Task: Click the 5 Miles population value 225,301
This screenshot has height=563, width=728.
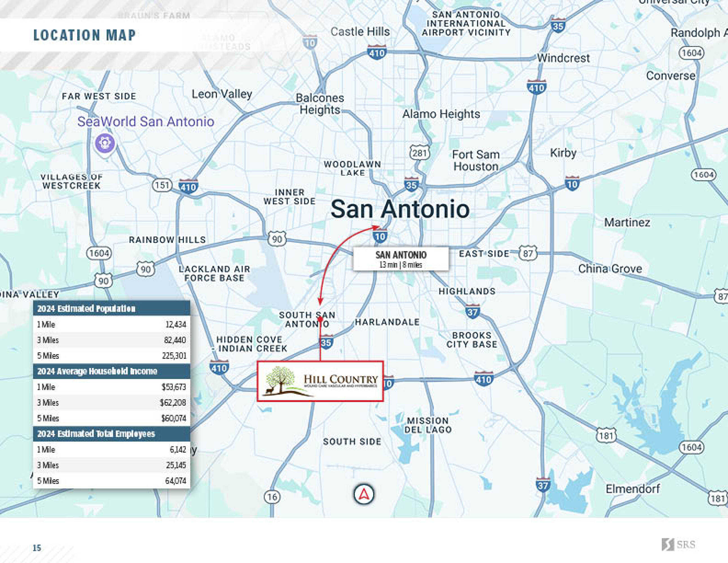Action: coord(174,356)
